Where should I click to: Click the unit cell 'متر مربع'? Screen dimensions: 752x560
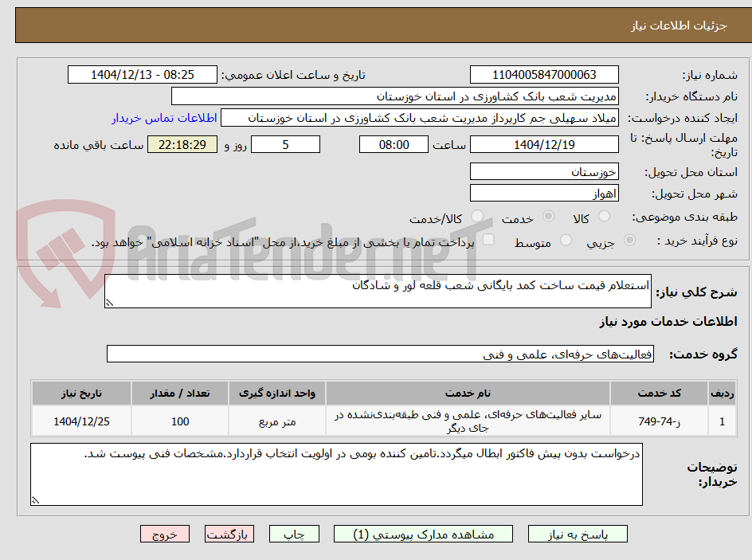277,421
